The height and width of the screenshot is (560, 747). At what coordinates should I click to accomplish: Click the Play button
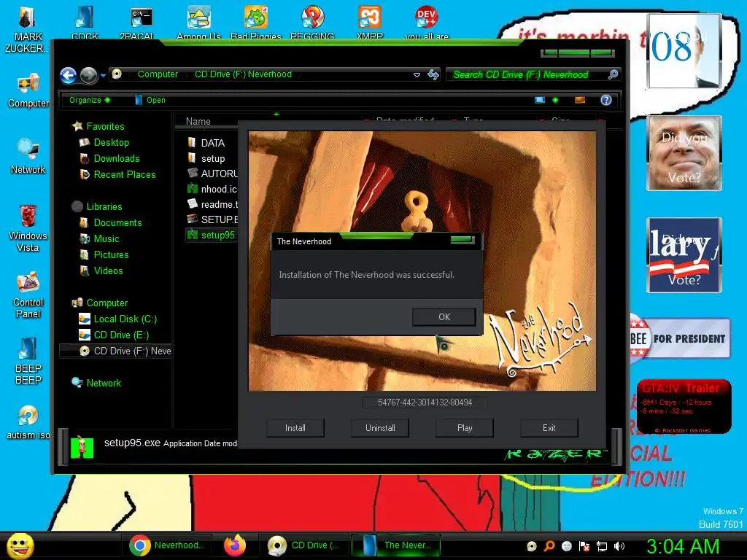point(465,427)
